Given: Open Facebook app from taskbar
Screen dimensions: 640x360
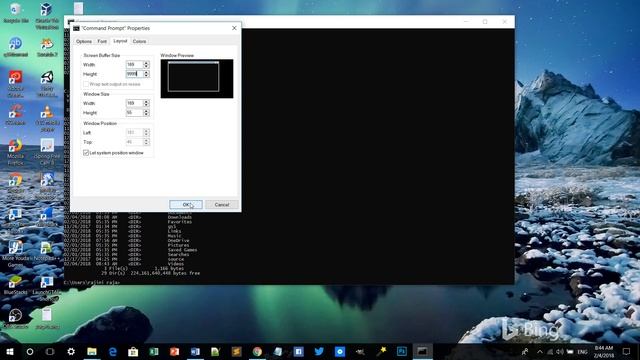Looking at the screenshot, I should click(298, 351).
